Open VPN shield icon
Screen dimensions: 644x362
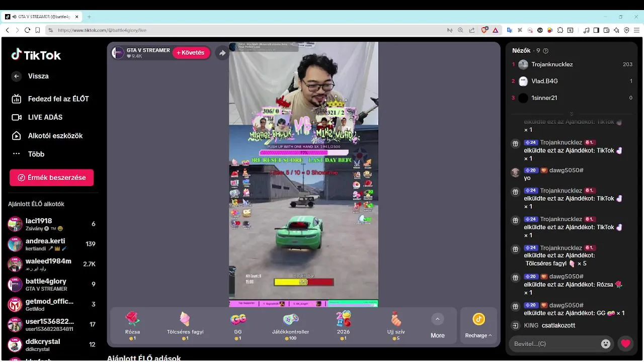click(x=626, y=30)
